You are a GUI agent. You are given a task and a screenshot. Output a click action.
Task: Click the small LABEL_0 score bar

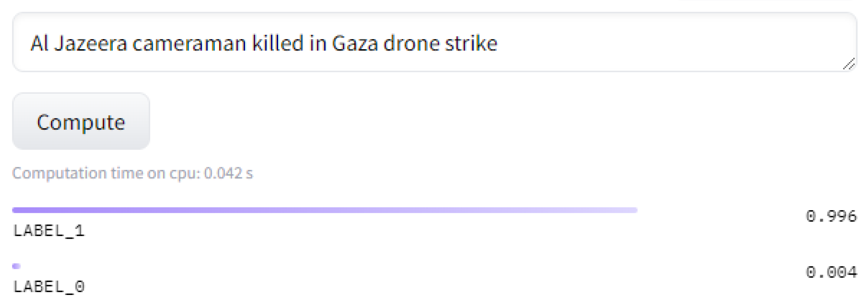click(16, 266)
